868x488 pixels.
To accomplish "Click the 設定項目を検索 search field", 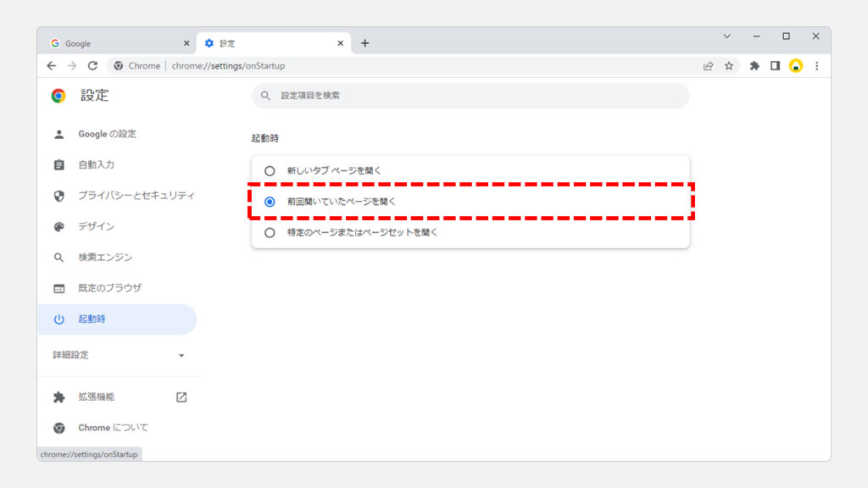I will tap(470, 96).
